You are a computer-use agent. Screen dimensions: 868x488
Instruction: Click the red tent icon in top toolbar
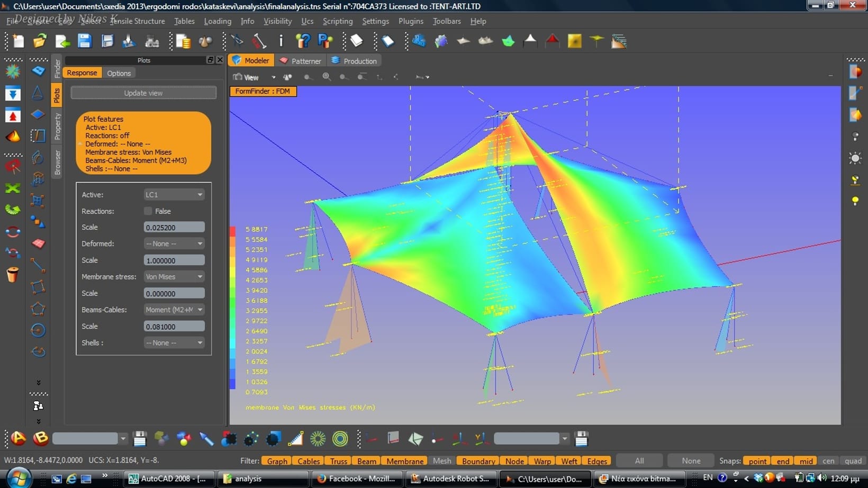(x=552, y=41)
